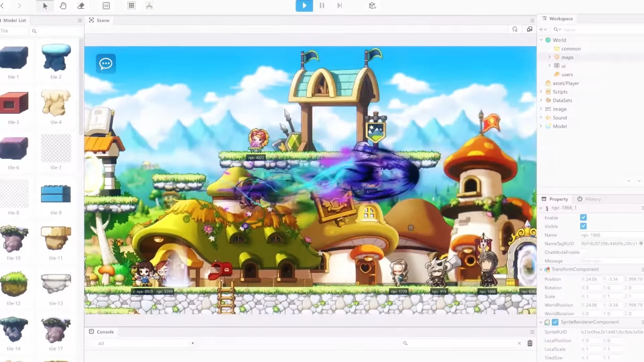Toggle the grid snap icon
This screenshot has width=644, height=362.
click(x=131, y=6)
